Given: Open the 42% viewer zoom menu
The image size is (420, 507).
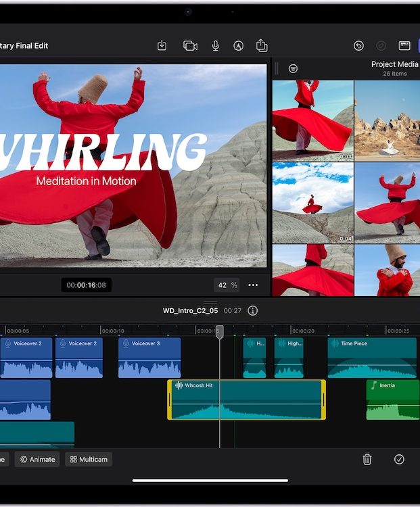Looking at the screenshot, I should pos(227,285).
